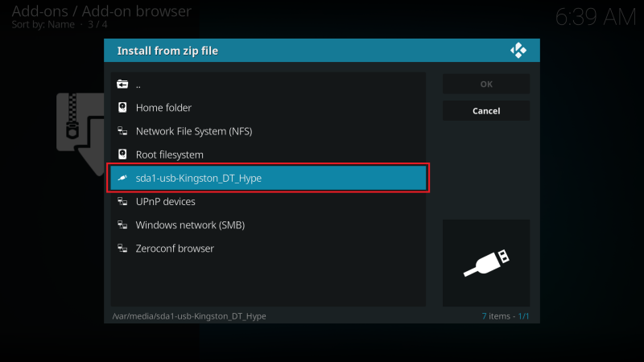The height and width of the screenshot is (362, 644).
Task: Open UPnP devices entry
Action: click(x=268, y=201)
